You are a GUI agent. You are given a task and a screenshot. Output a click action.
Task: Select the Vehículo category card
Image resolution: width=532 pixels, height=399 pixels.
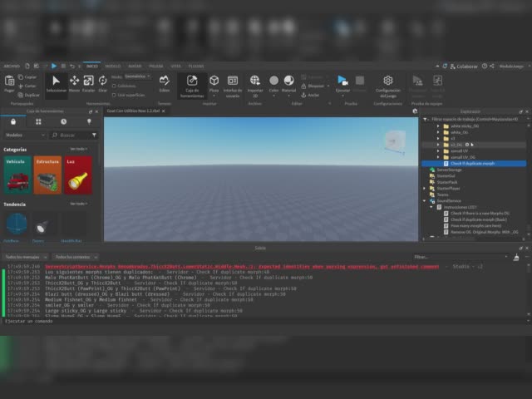(x=17, y=175)
